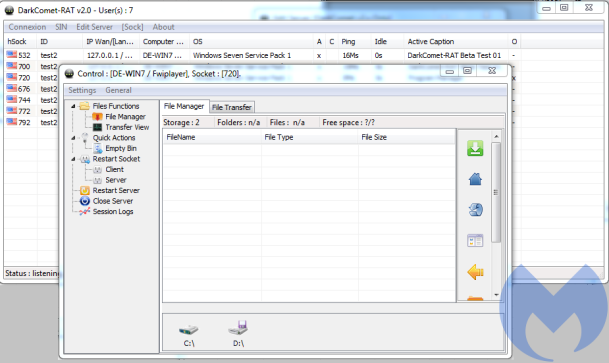Click the OS column header in the main list
609x363 pixels.
pos(251,42)
